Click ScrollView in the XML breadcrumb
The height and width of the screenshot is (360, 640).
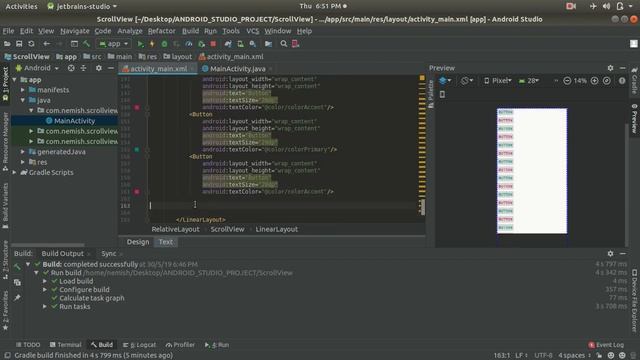point(227,229)
